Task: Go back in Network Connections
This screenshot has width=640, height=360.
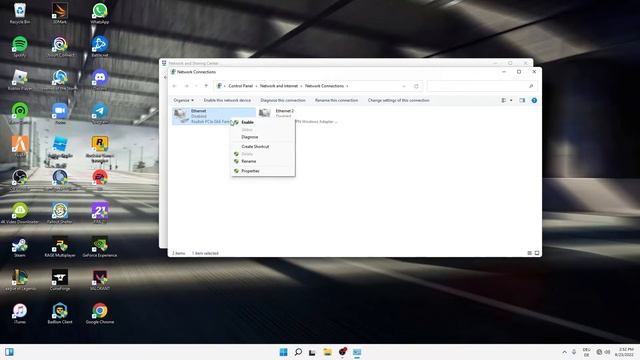Action: 175,86
